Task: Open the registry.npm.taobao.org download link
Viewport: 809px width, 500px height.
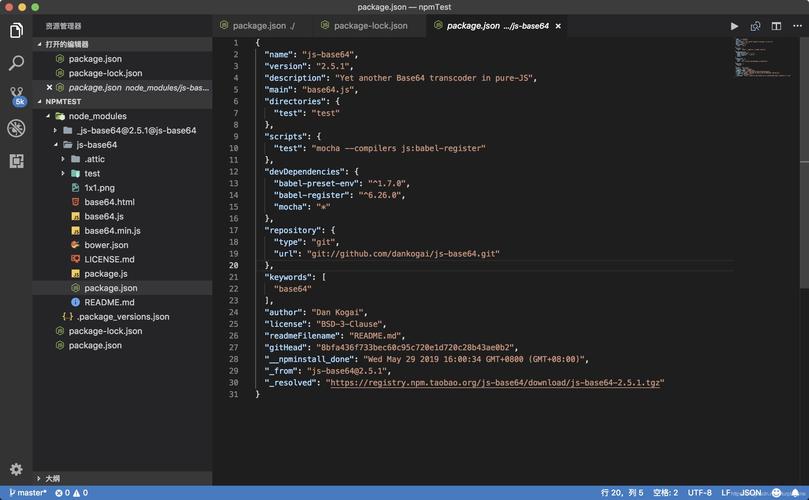Action: [x=496, y=382]
